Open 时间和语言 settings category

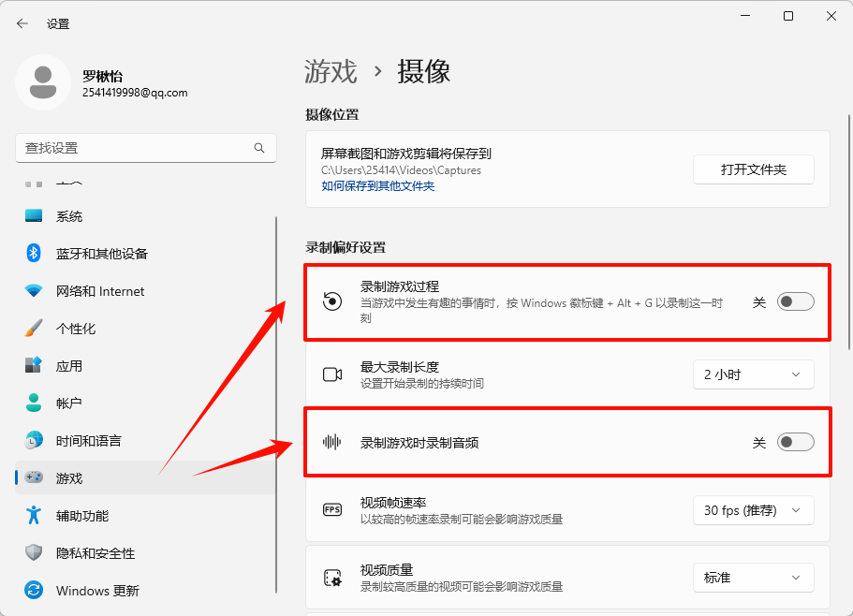[88, 441]
